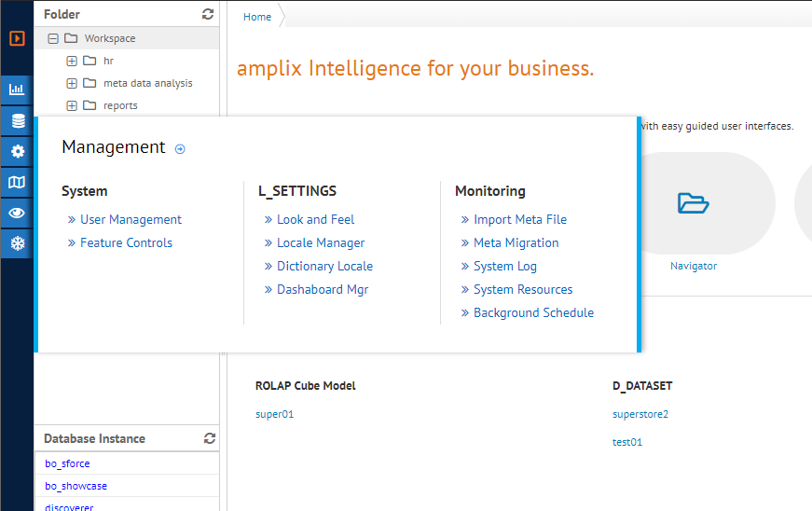The height and width of the screenshot is (511, 812).
Task: Click the snowflake icon in sidebar
Action: [17, 243]
